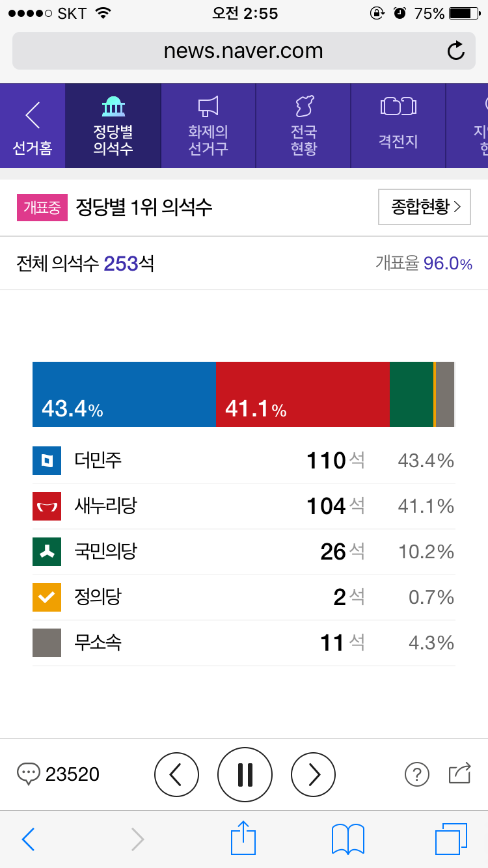Go back using 선거홈 chevron

[31, 117]
